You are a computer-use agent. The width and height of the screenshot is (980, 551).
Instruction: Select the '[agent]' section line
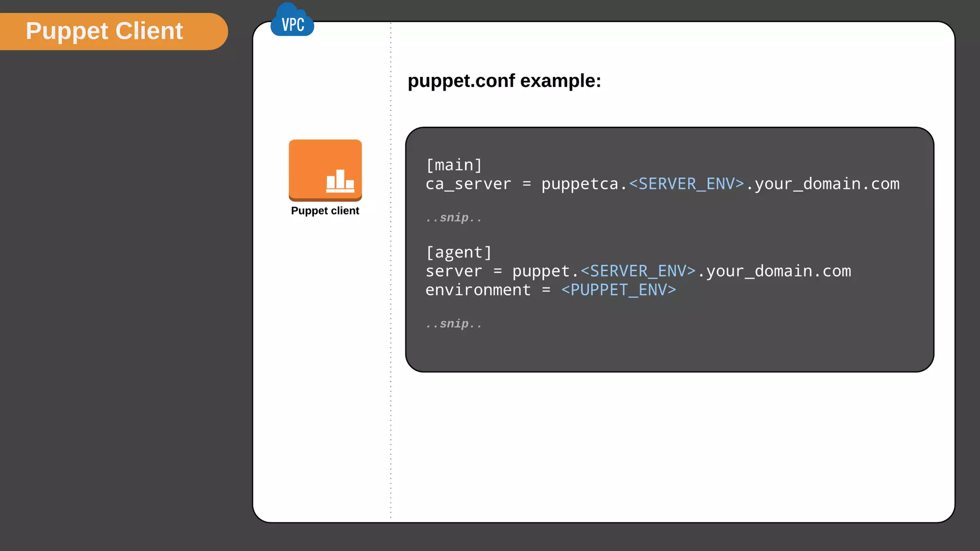(x=458, y=253)
